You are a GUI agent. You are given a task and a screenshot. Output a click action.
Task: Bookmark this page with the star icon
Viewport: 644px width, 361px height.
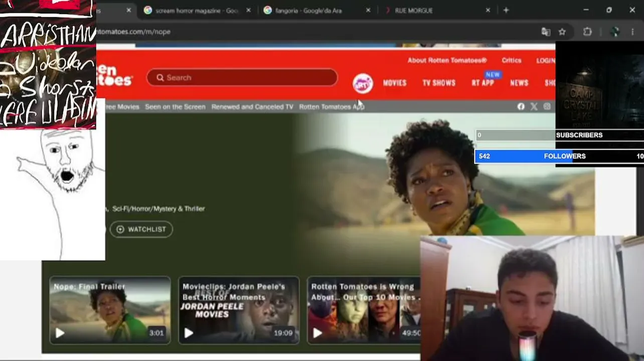click(x=562, y=32)
